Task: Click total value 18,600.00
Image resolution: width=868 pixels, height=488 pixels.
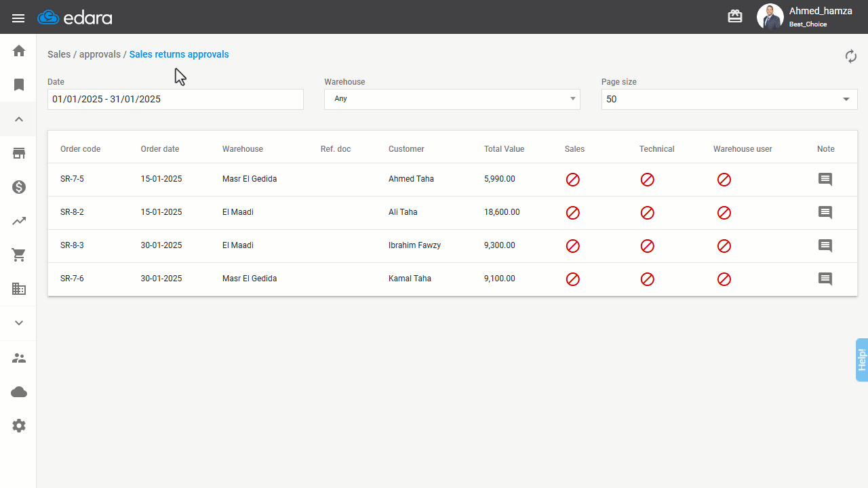Action: [502, 212]
